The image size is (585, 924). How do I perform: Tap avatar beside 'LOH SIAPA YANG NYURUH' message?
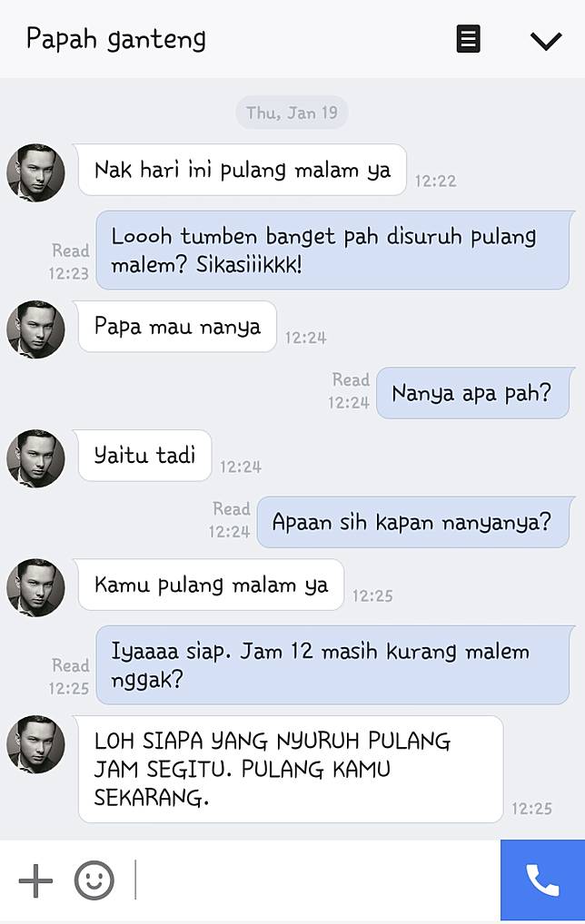tap(35, 744)
